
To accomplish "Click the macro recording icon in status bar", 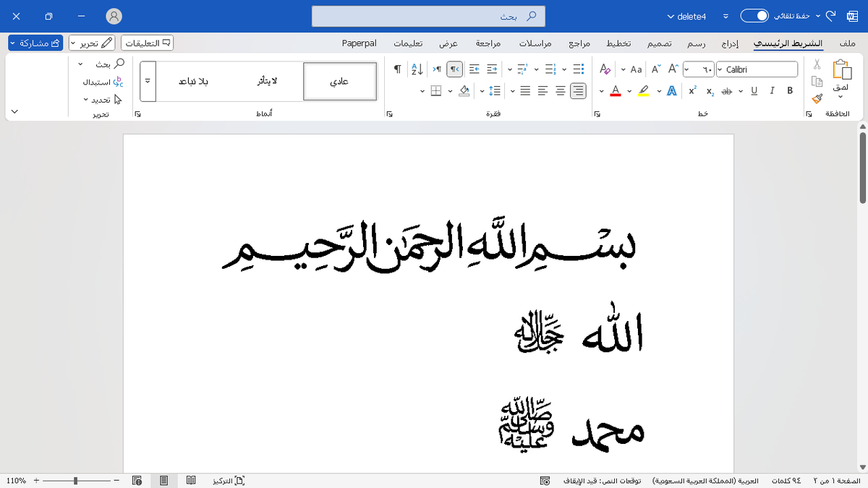I will (545, 480).
